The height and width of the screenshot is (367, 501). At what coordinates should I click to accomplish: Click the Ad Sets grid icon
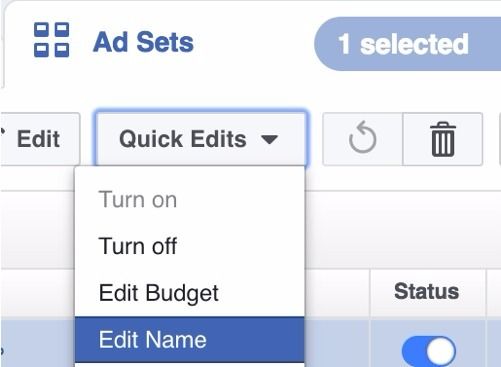point(52,40)
